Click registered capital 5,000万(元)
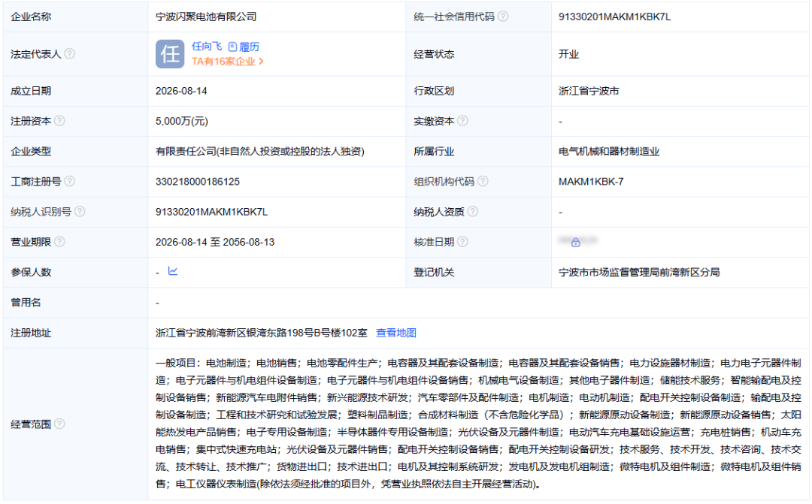The height and width of the screenshot is (504, 812). tap(182, 121)
